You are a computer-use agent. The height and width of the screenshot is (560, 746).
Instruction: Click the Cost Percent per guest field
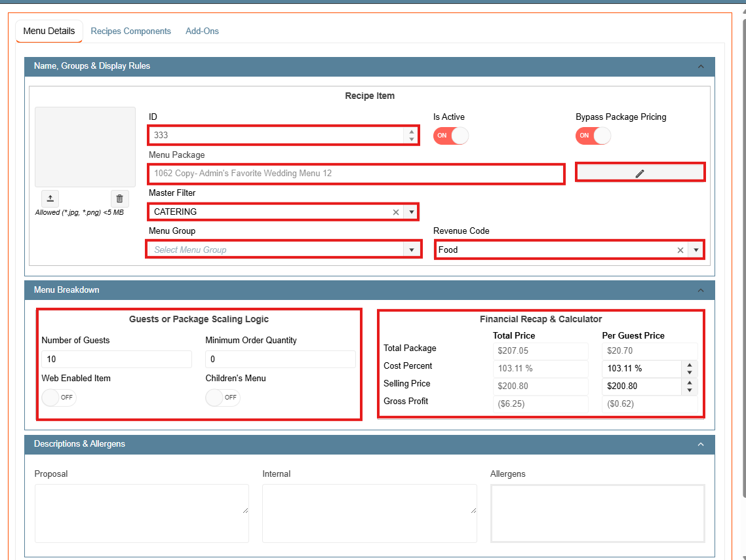point(642,368)
